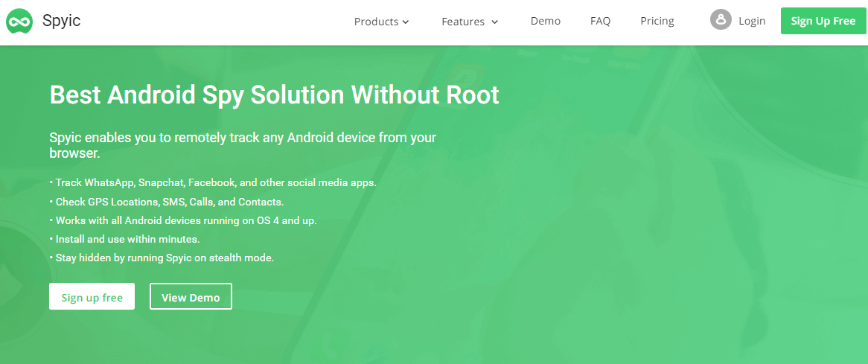This screenshot has width=868, height=364.
Task: Open the FAQ page
Action: coord(600,21)
